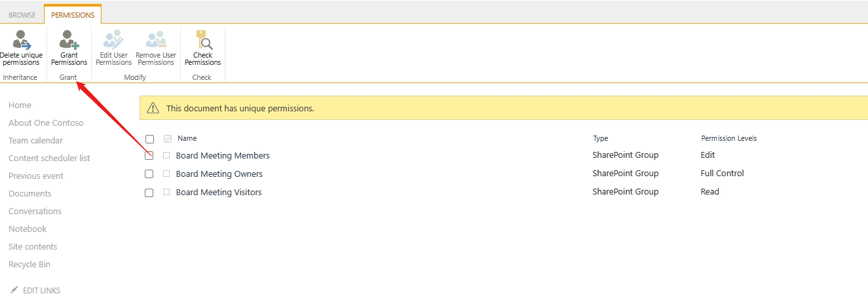Select the Remove User Permissions icon

coord(156,40)
